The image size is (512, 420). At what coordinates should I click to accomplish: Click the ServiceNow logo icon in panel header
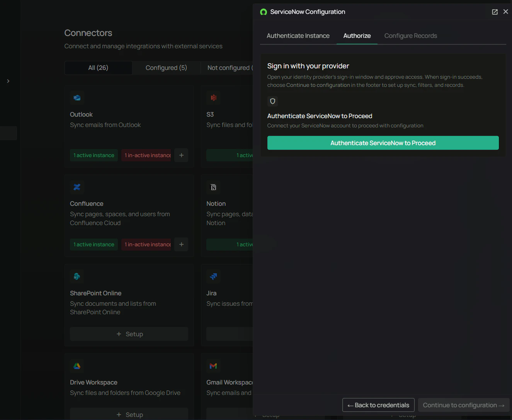click(264, 12)
